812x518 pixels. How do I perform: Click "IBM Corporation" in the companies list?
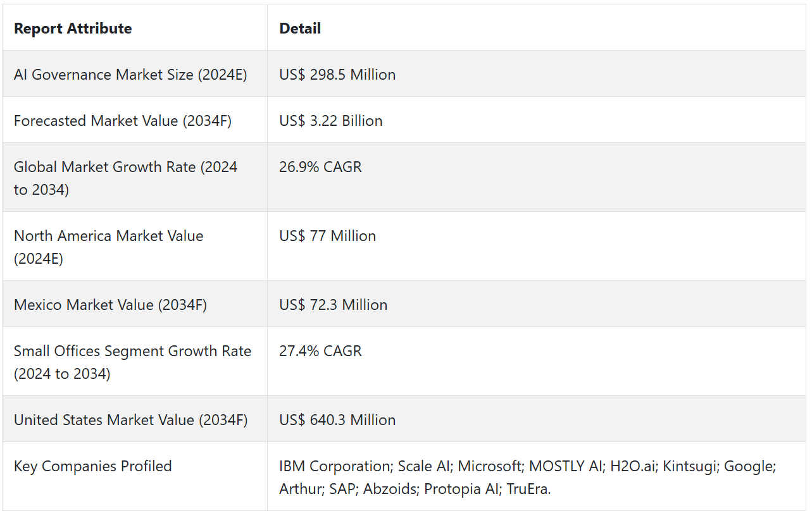click(x=335, y=466)
